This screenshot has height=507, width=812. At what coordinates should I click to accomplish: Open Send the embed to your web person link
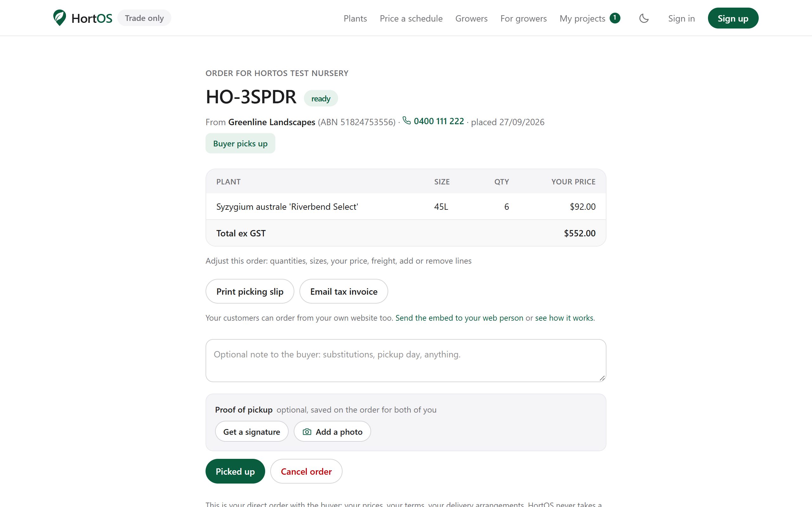pos(459,318)
